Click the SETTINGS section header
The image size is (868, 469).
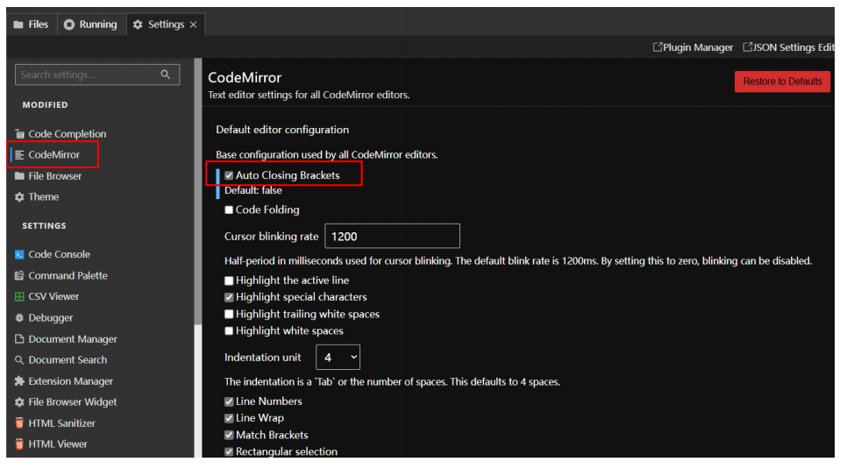45,226
